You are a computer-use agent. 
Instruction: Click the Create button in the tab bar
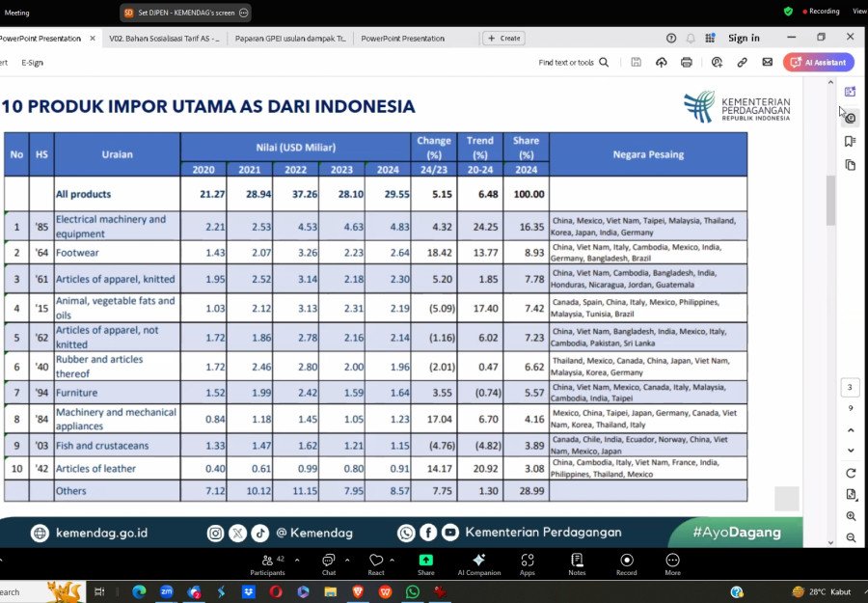503,39
